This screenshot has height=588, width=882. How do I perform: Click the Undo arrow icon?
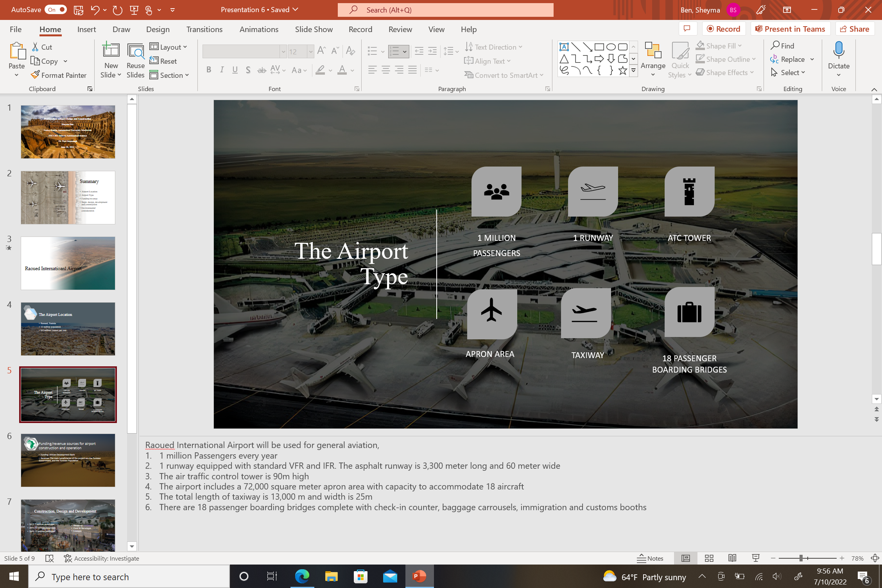(x=95, y=10)
